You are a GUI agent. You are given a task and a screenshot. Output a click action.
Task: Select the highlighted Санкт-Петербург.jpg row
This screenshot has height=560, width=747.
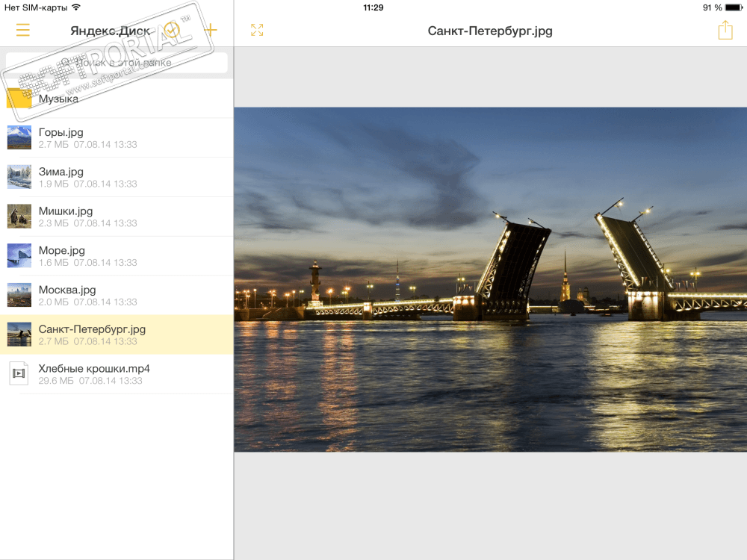click(x=117, y=335)
